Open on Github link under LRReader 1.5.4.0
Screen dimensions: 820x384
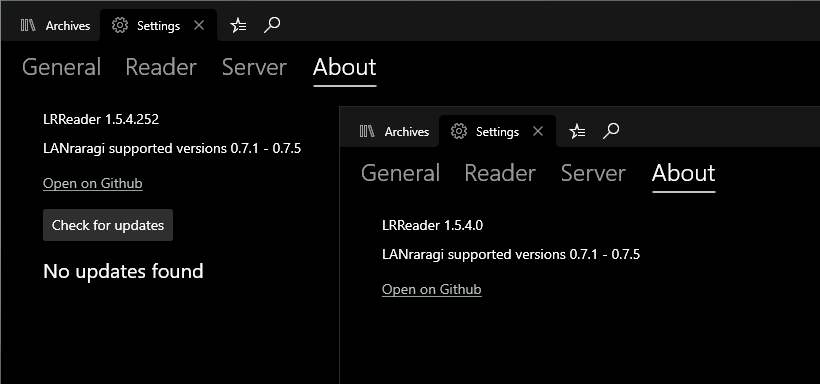(x=431, y=289)
